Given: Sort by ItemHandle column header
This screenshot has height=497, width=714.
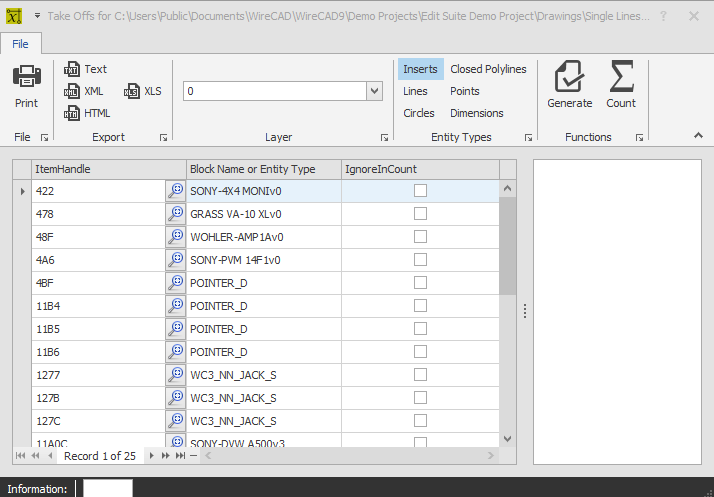Looking at the screenshot, I should [x=109, y=169].
